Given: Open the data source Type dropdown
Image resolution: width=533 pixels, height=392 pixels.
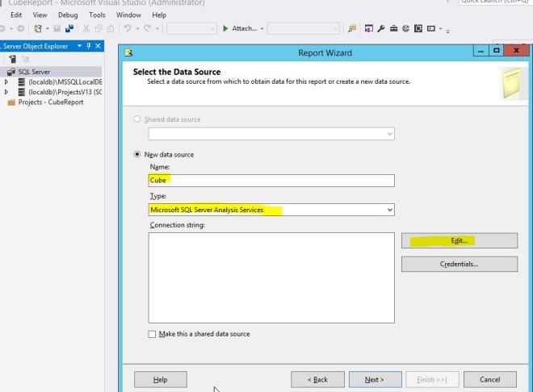Looking at the screenshot, I should click(390, 210).
